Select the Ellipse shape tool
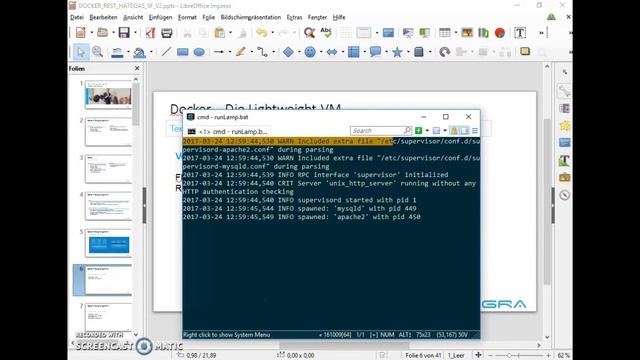 point(199,52)
